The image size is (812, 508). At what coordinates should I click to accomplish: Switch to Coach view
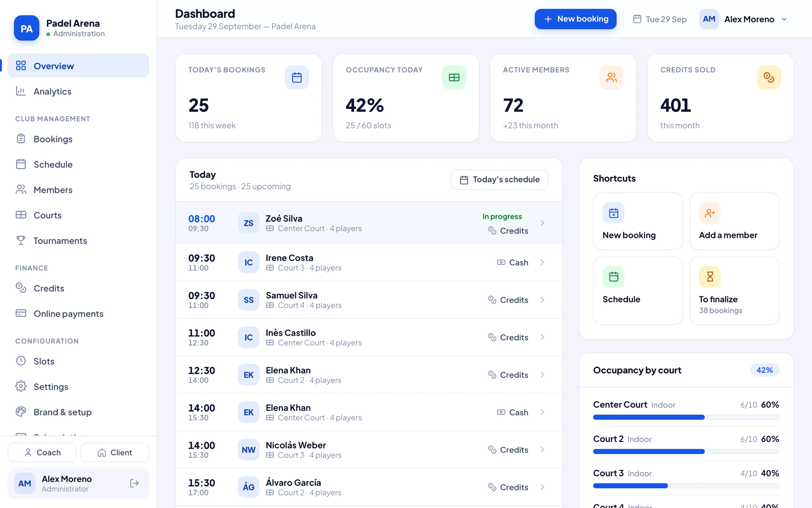(x=42, y=452)
